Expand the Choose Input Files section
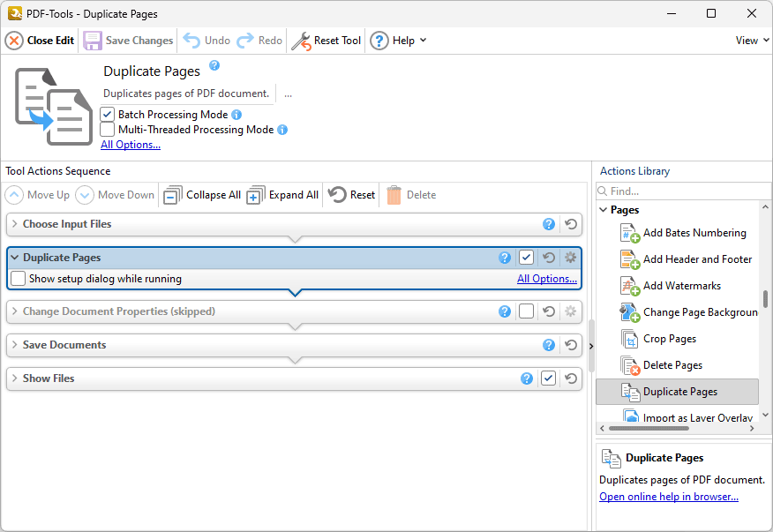The width and height of the screenshot is (773, 532). [x=16, y=224]
